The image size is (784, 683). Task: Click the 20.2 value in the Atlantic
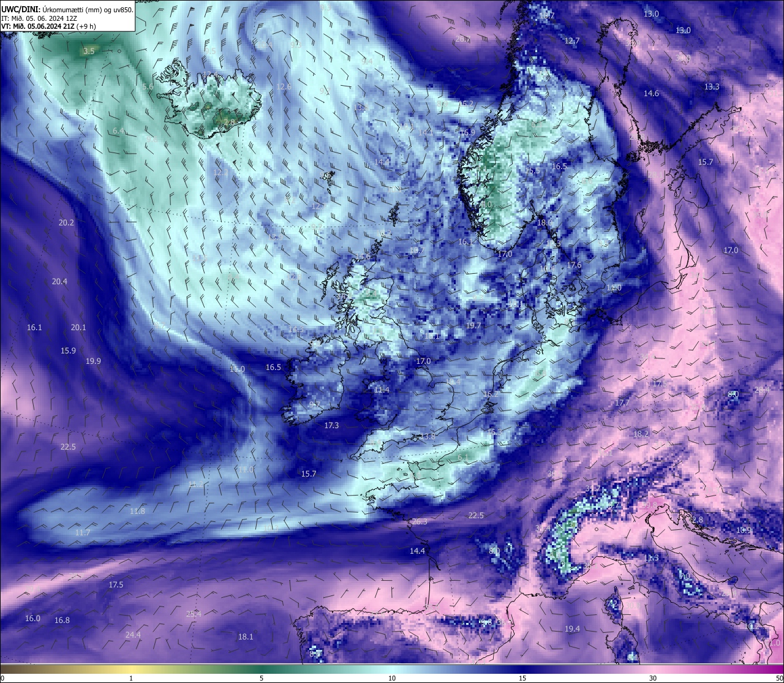point(66,222)
